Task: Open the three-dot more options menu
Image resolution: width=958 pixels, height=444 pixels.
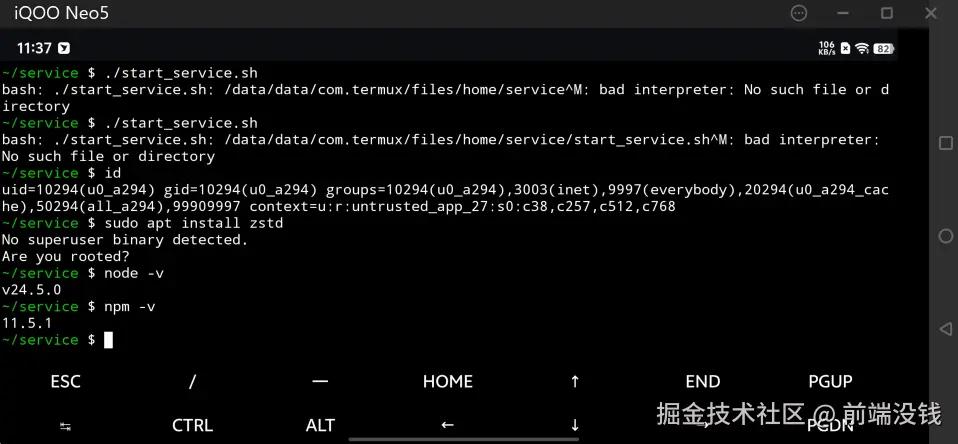Action: click(x=798, y=13)
